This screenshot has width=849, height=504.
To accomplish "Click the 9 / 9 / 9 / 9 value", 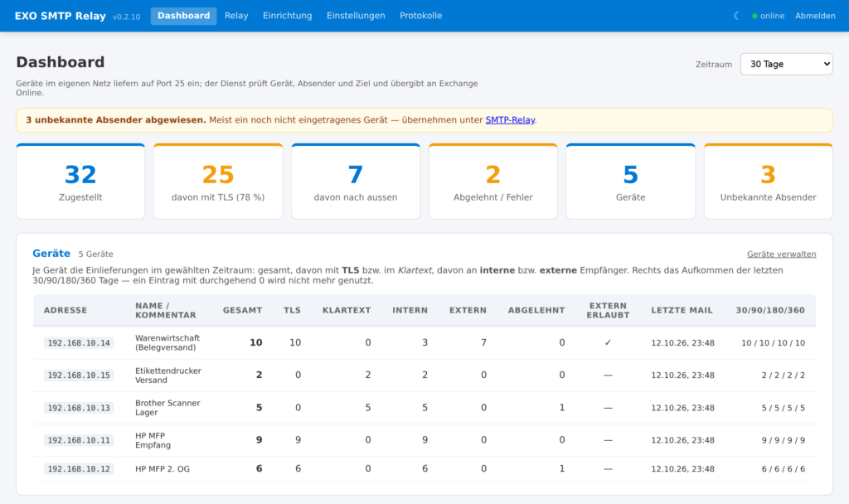I will pyautogui.click(x=783, y=440).
